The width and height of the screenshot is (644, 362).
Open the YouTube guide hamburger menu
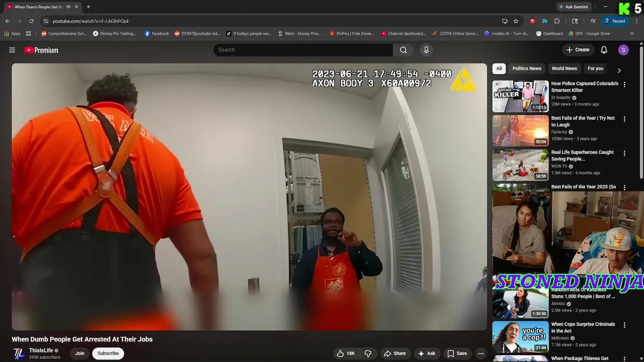click(12, 50)
